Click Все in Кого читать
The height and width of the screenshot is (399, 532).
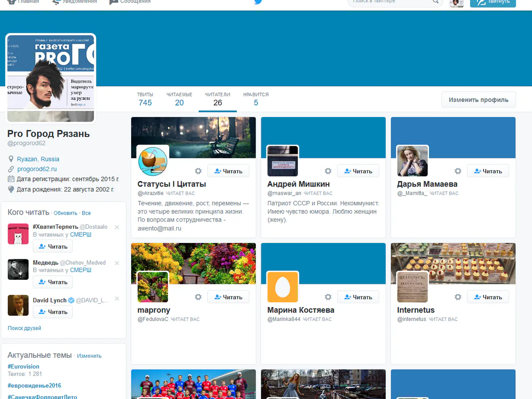coord(86,213)
